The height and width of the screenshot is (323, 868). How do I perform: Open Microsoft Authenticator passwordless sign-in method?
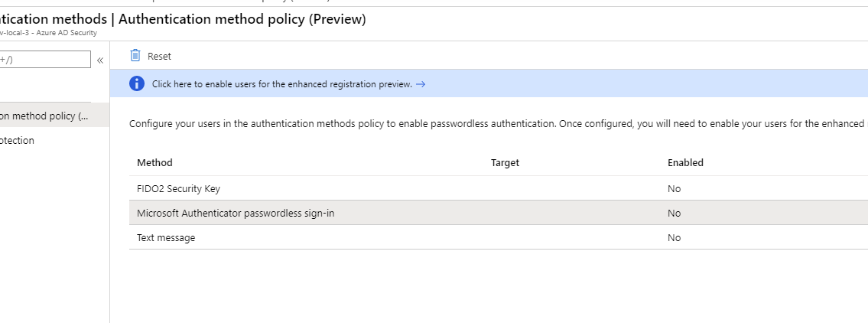[x=236, y=213]
